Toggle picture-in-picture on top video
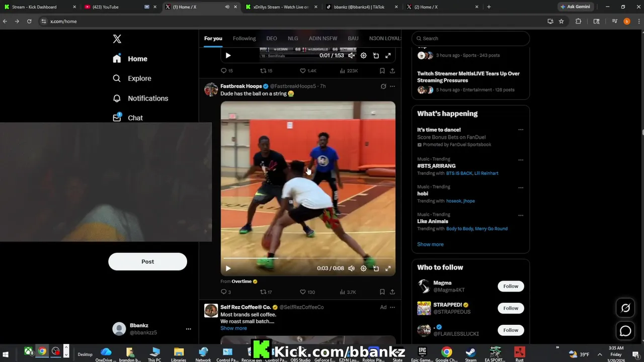Screen dimensions: 644x362 click(376, 55)
